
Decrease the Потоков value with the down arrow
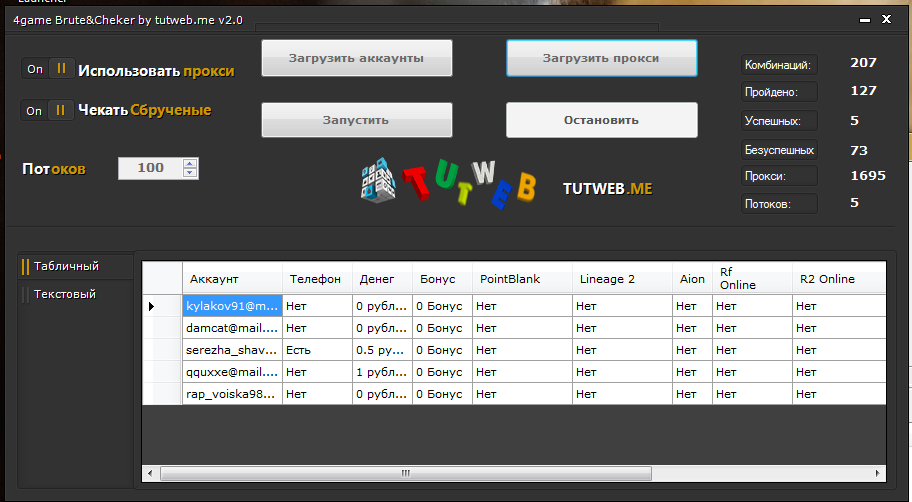coord(190,173)
